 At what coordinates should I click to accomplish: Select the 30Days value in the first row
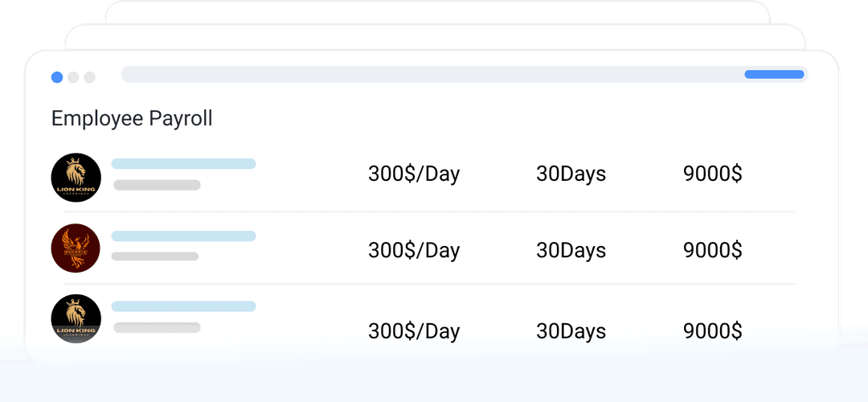[x=571, y=174]
